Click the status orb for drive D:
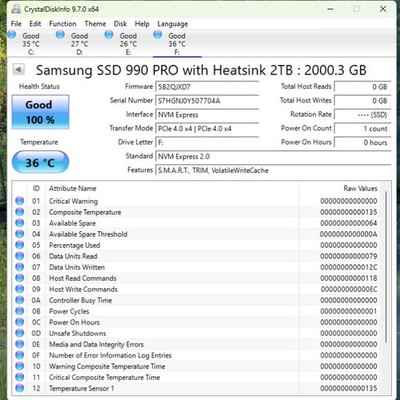 click(60, 34)
